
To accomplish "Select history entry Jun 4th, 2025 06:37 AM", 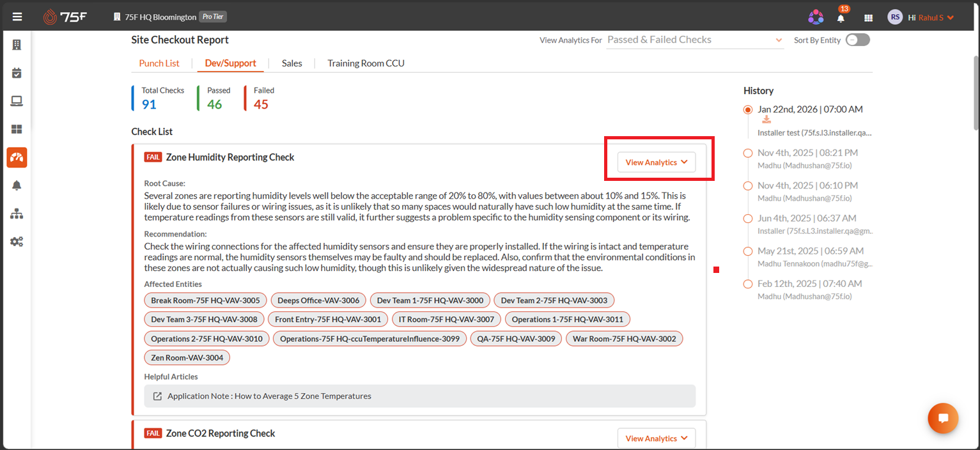I will 806,218.
